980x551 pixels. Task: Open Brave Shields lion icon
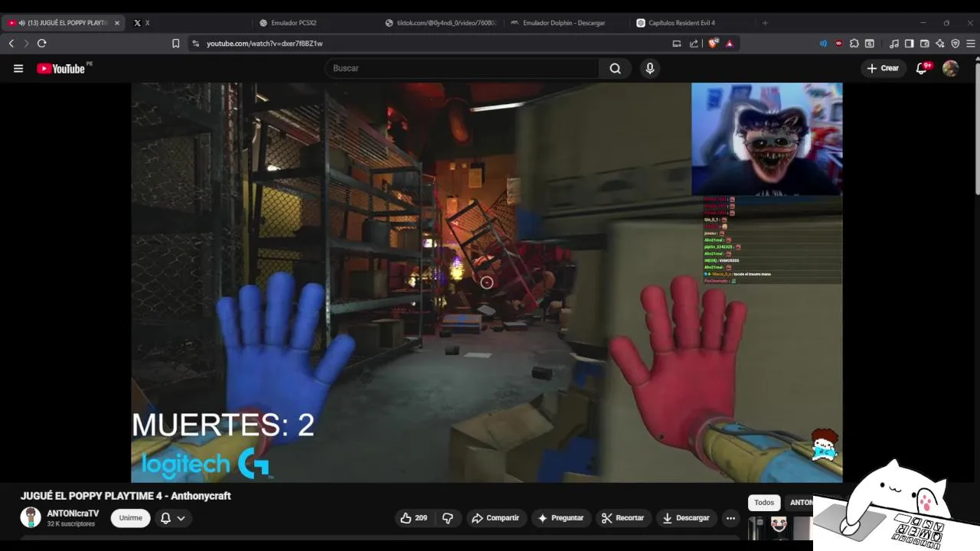714,44
